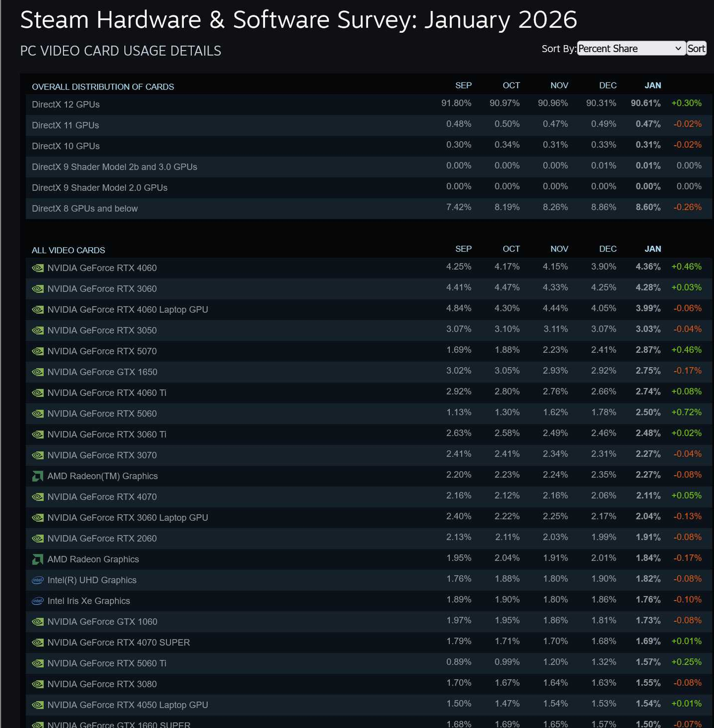
Task: Click the NVIDIA icon beside RTX 4070 SUPER
Action: click(x=38, y=643)
